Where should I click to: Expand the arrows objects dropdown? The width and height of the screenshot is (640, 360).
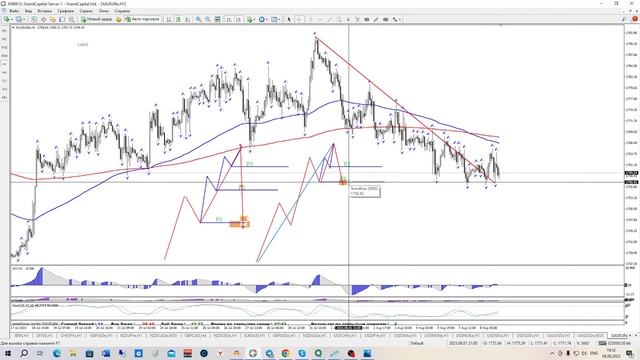tap(397, 19)
